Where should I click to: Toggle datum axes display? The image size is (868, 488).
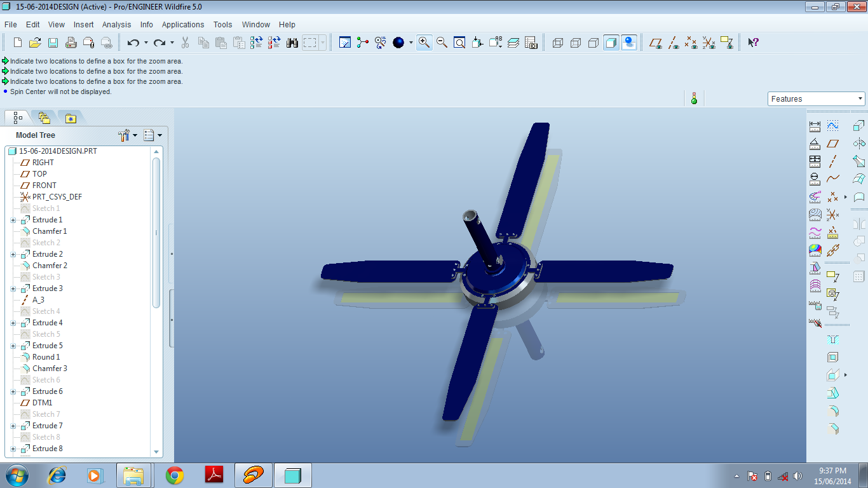pyautogui.click(x=674, y=43)
